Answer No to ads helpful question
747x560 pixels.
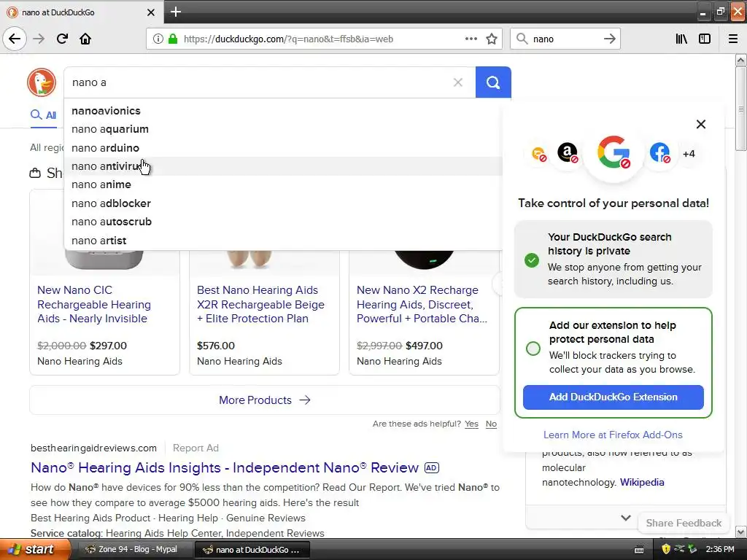[491, 424]
